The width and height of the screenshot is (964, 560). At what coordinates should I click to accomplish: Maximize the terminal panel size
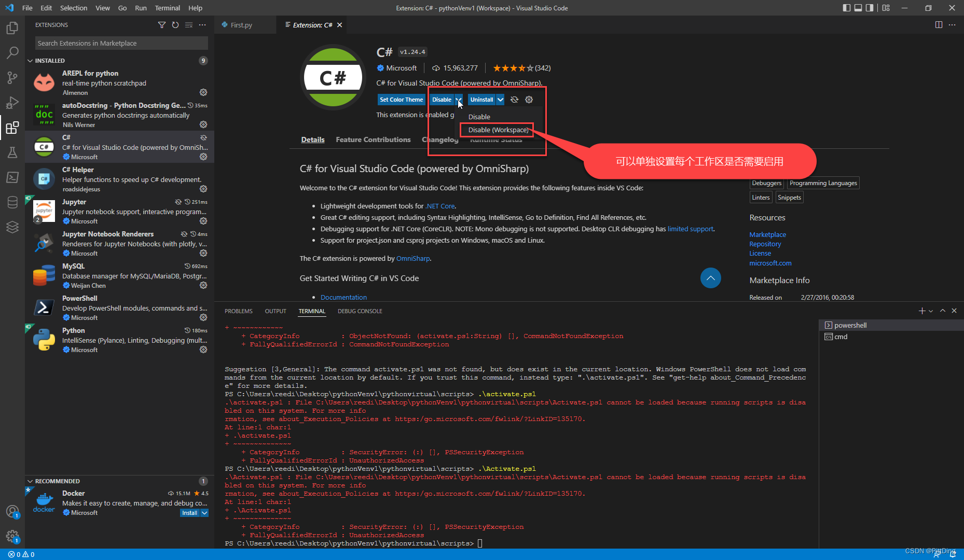[x=943, y=311]
